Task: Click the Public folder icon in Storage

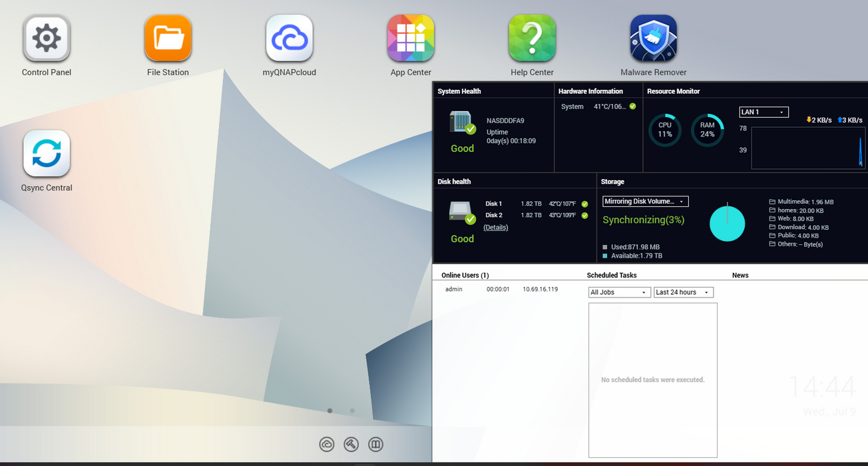Action: (x=772, y=236)
